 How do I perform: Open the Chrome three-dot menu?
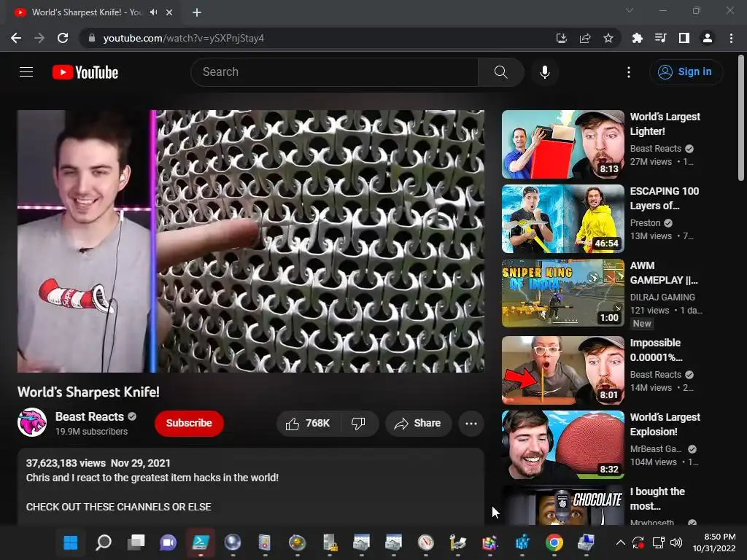pyautogui.click(x=731, y=38)
